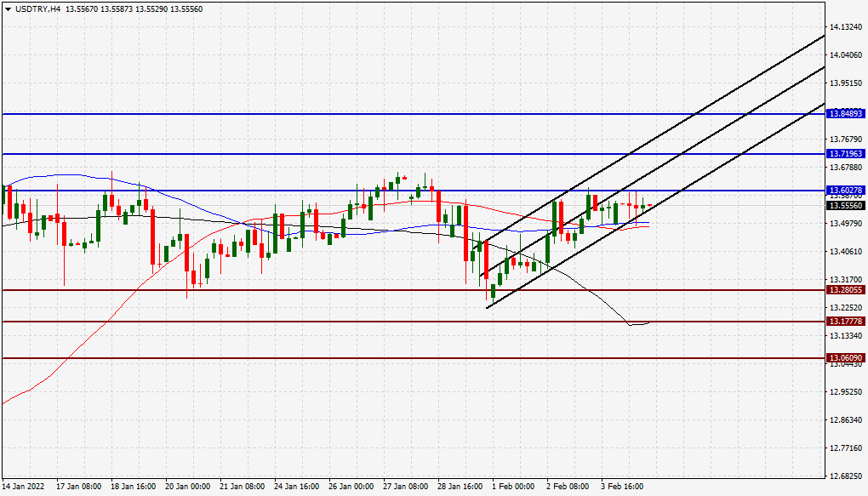Select the 13.28055 red level label
The width and height of the screenshot is (868, 496).
point(845,290)
